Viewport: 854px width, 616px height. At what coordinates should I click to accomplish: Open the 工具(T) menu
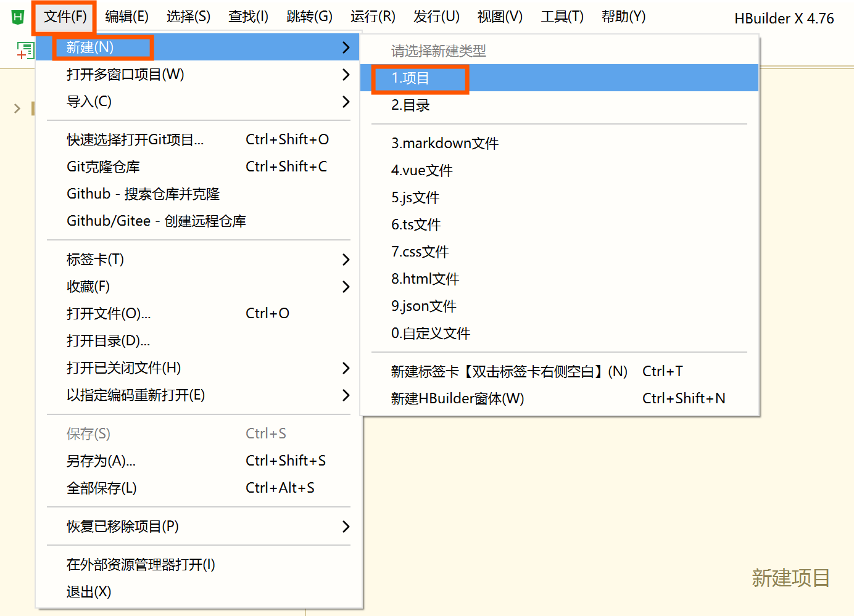point(562,17)
